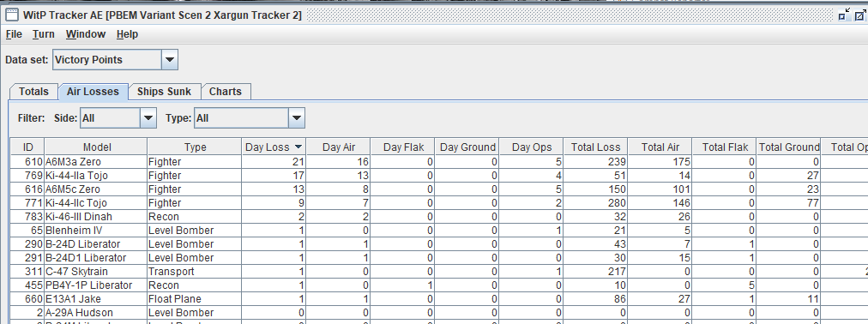This screenshot has height=324, width=868.
Task: Sort by the ID column header
Action: (x=27, y=147)
